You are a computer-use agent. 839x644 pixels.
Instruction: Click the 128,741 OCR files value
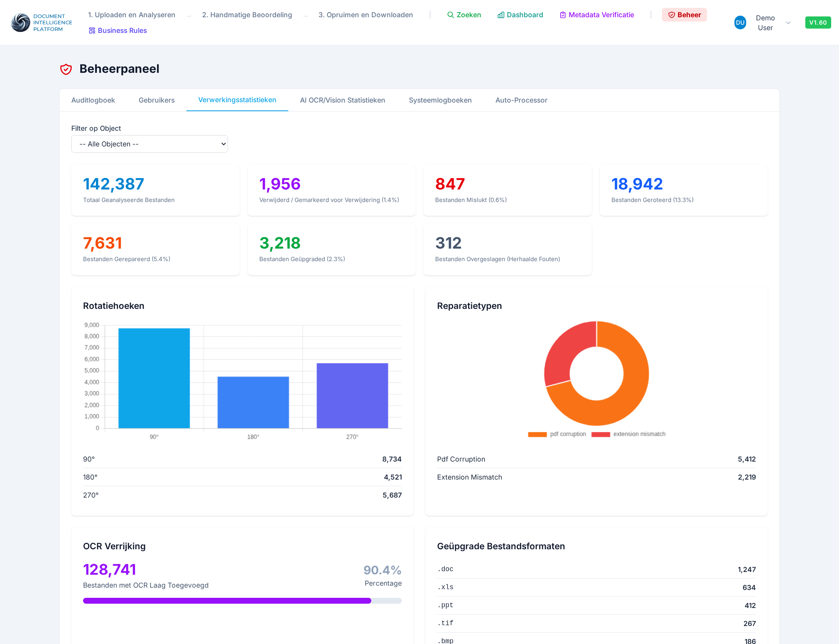110,570
